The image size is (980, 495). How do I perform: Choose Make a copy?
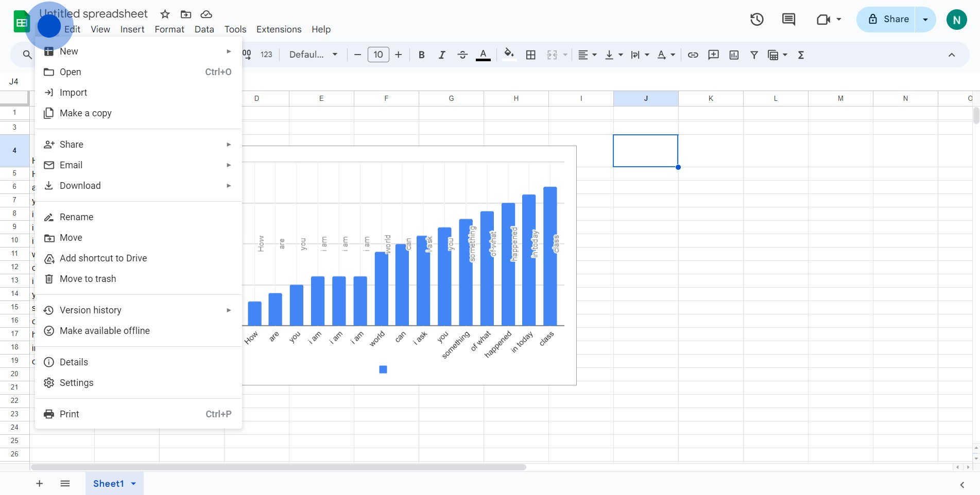[139, 113]
